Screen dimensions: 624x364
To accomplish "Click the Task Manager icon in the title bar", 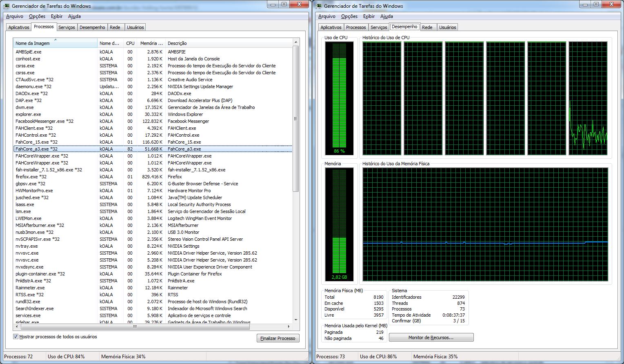I will pyautogui.click(x=6, y=6).
